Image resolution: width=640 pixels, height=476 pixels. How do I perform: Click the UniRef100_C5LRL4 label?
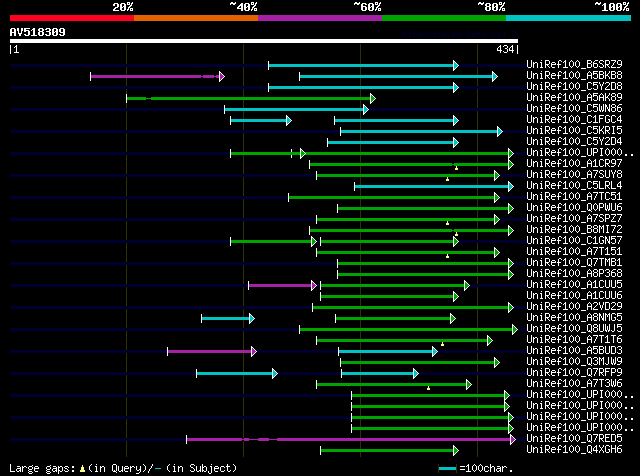pos(574,185)
